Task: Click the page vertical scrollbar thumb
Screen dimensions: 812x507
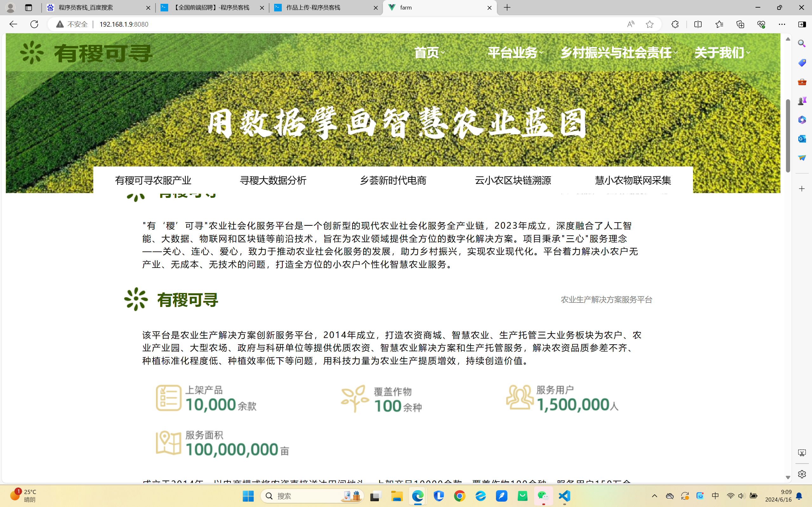Action: coord(788,136)
